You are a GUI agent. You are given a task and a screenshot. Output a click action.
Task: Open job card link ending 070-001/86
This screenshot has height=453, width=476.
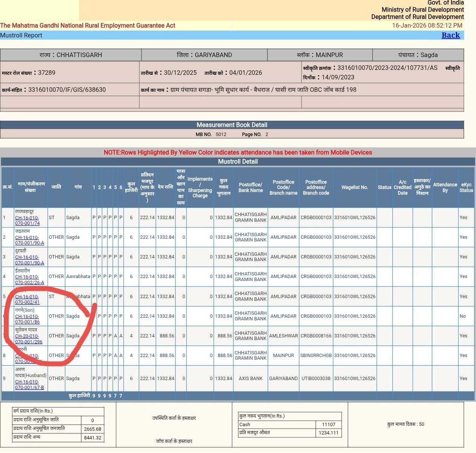click(x=27, y=319)
